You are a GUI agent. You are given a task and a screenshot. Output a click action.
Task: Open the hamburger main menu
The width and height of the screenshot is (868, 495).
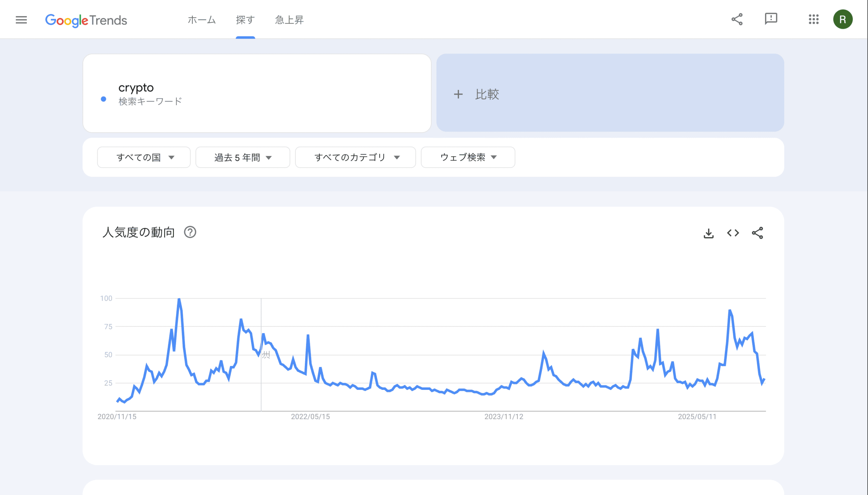pyautogui.click(x=21, y=20)
